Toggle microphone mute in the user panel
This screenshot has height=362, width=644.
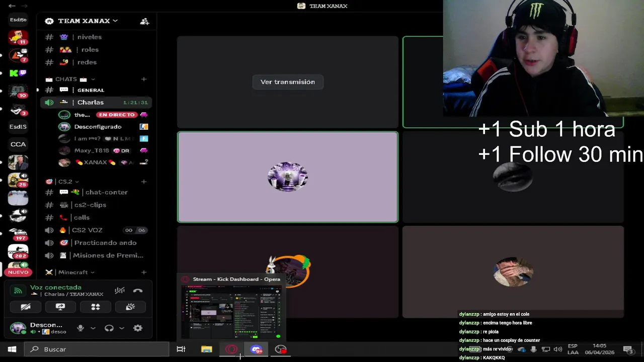pos(80,328)
